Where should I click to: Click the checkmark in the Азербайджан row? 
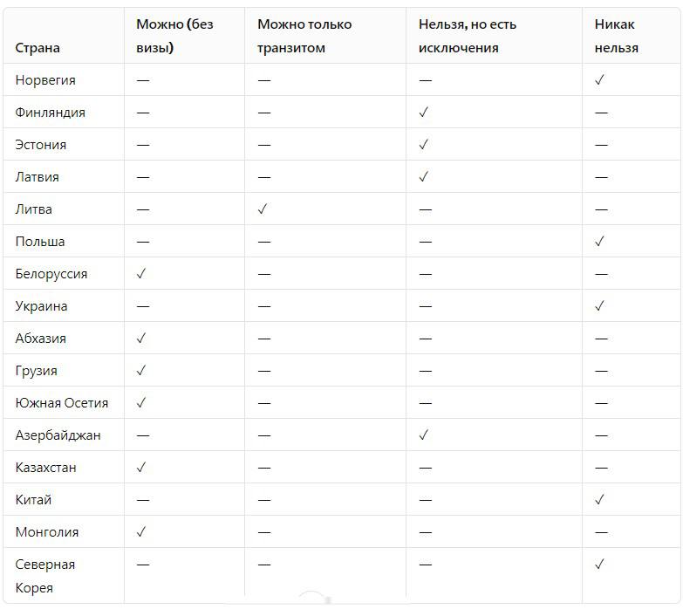(424, 435)
